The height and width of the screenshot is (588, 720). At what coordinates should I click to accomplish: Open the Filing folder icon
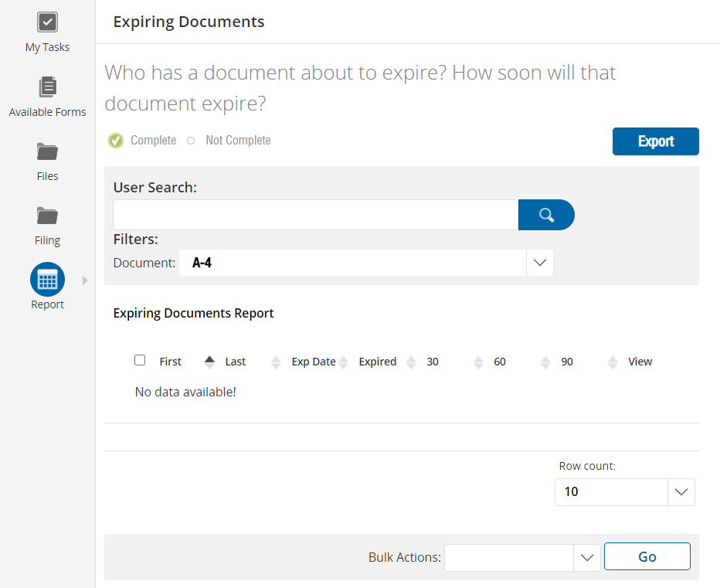(47, 215)
